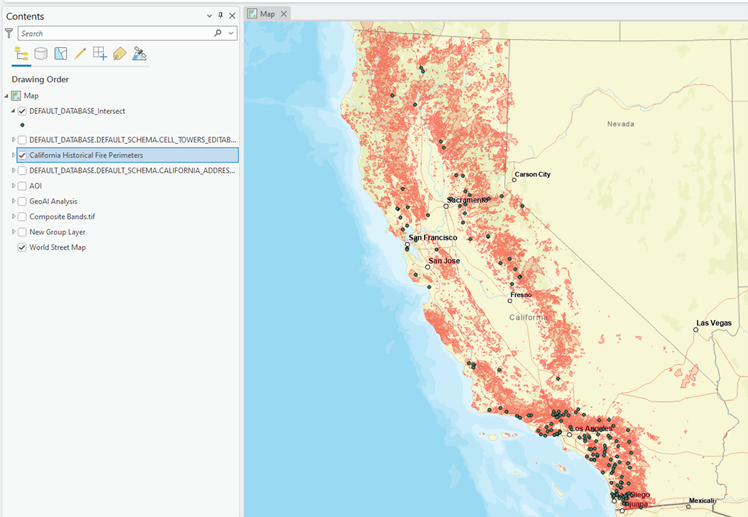Uncheck DEFAULT_DATABASE_Intersect layer visibility

click(x=22, y=111)
